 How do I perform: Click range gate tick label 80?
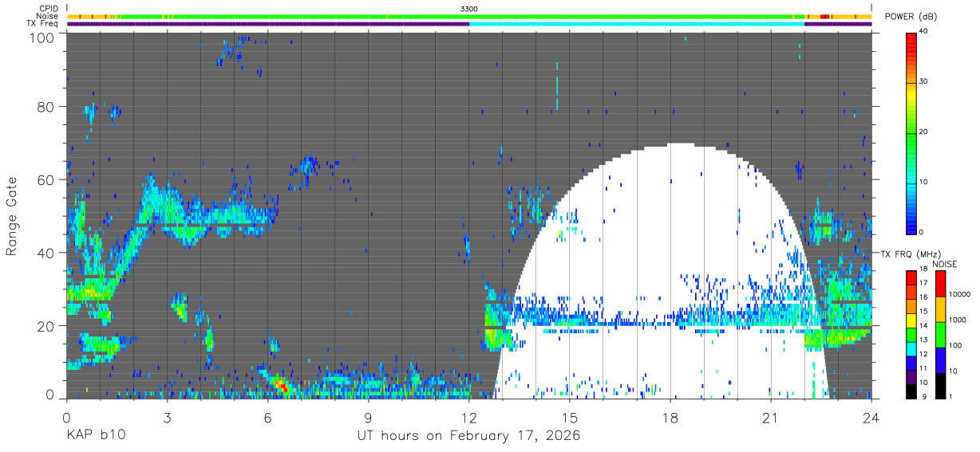[x=45, y=106]
